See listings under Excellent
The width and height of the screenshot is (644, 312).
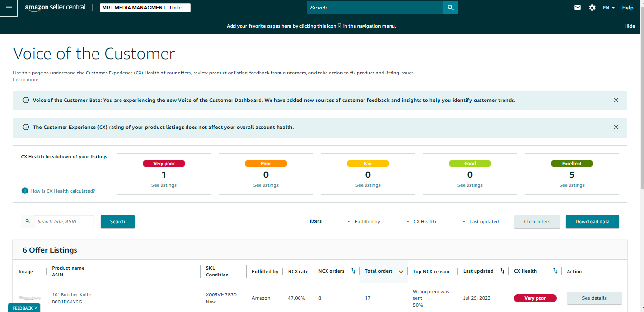pos(572,185)
